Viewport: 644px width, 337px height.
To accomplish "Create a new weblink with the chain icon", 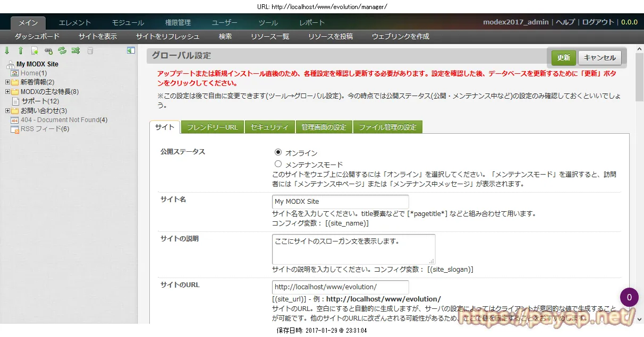I will 47,50.
